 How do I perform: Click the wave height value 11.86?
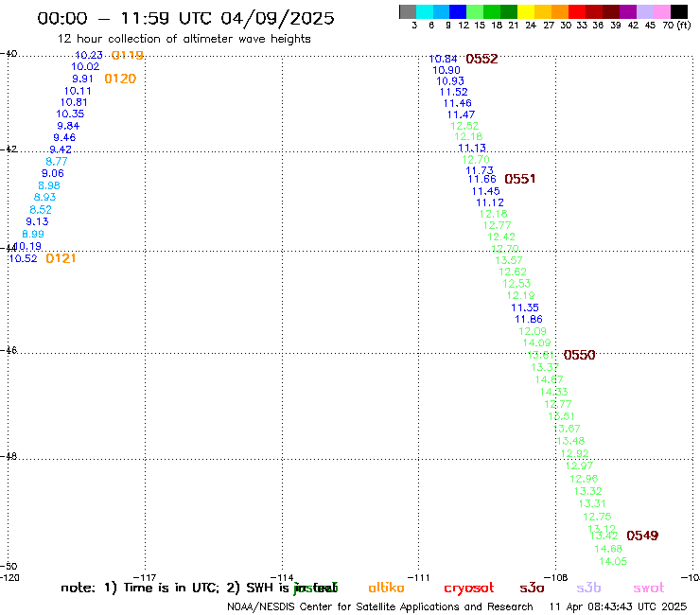(529, 320)
